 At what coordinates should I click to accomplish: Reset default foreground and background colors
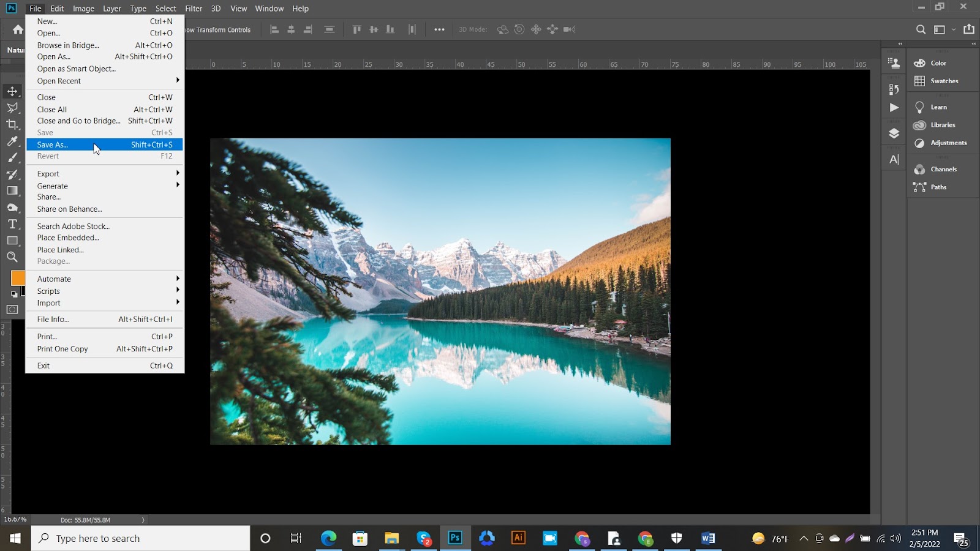point(14,294)
